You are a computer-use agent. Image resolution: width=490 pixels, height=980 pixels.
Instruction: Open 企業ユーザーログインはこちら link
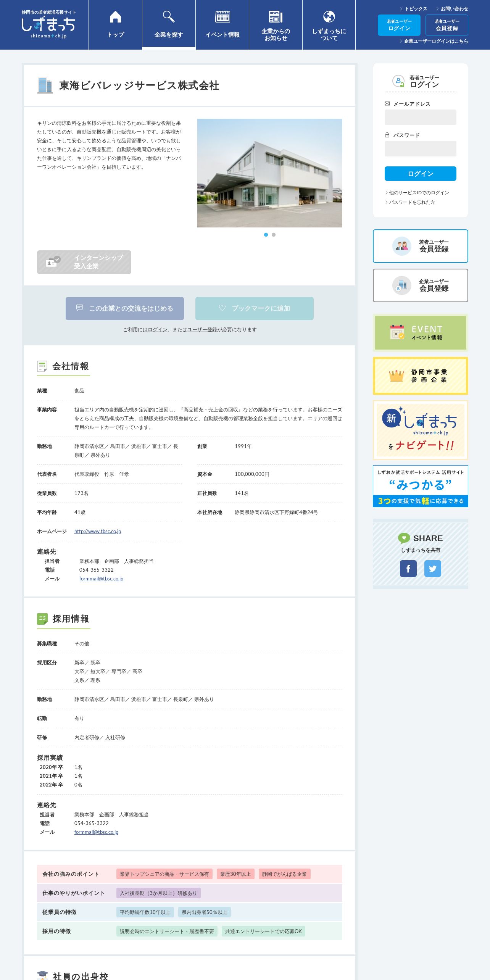tap(434, 41)
